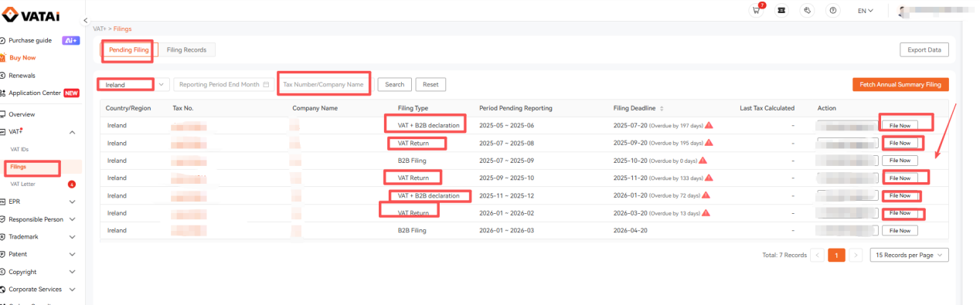The width and height of the screenshot is (980, 305).
Task: Click the wrench tools icon in header
Action: coord(807,11)
